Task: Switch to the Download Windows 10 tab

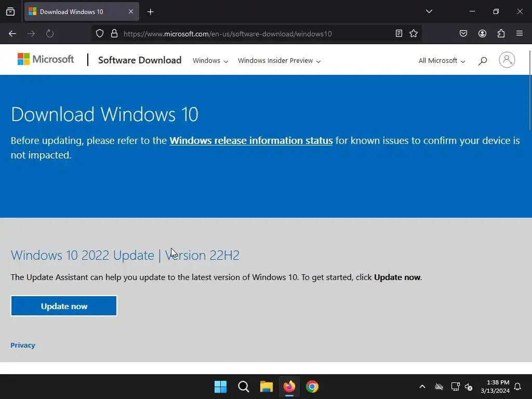Action: click(82, 11)
